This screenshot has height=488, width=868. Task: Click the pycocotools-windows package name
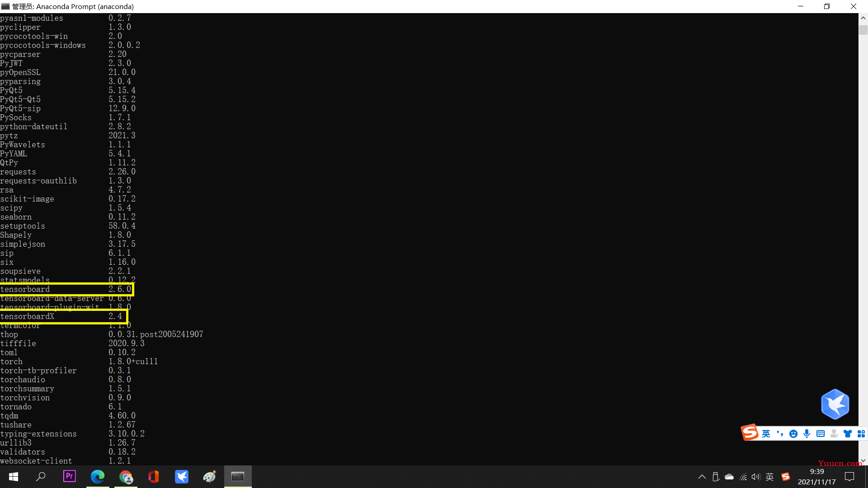click(x=43, y=45)
